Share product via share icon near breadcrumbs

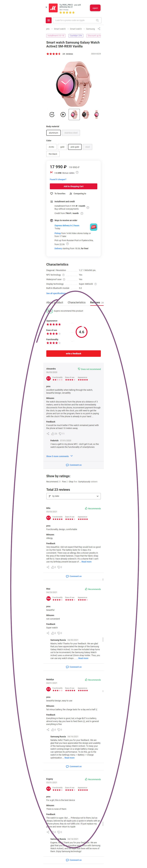click(x=99, y=29)
